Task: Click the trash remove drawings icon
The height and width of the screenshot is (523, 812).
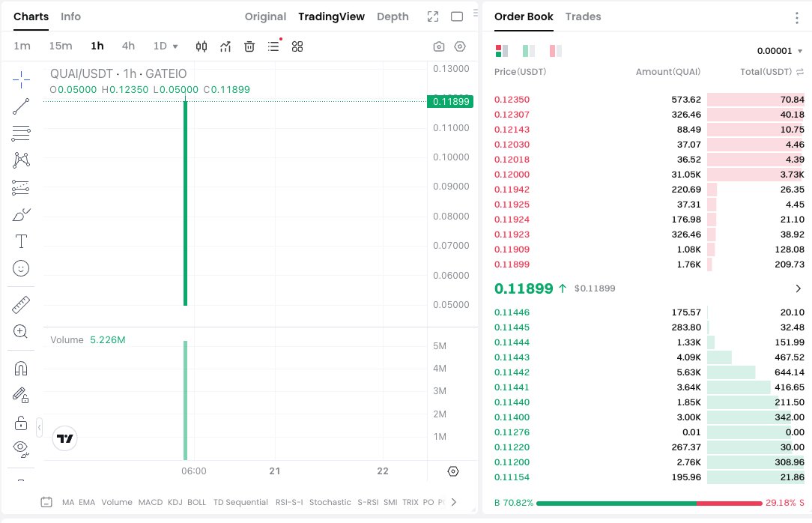Action: 249,46
